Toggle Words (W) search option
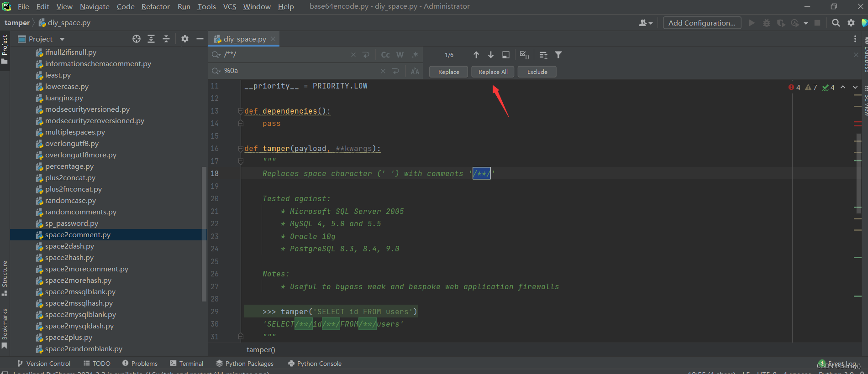868x374 pixels. (x=400, y=55)
